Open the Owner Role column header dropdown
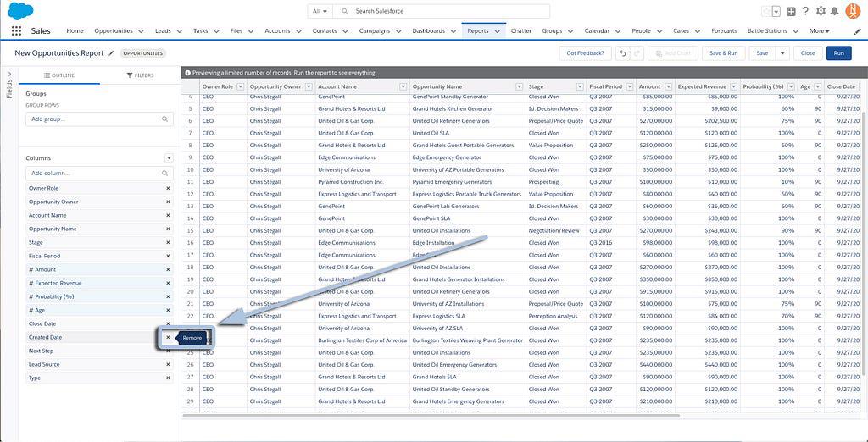Image resolution: width=868 pixels, height=442 pixels. coord(240,86)
